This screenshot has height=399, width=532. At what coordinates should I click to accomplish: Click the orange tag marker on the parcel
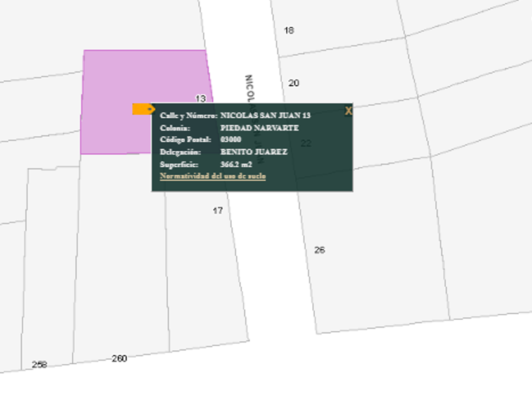pyautogui.click(x=144, y=109)
